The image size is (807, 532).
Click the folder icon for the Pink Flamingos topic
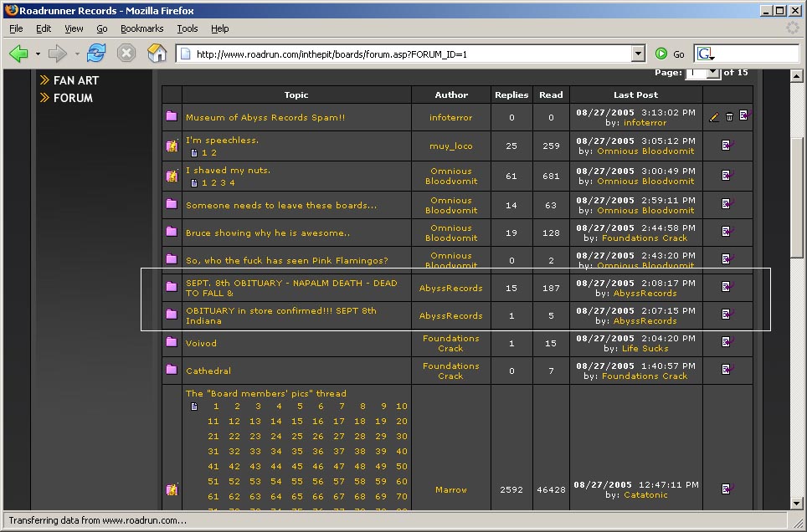pyautogui.click(x=172, y=259)
